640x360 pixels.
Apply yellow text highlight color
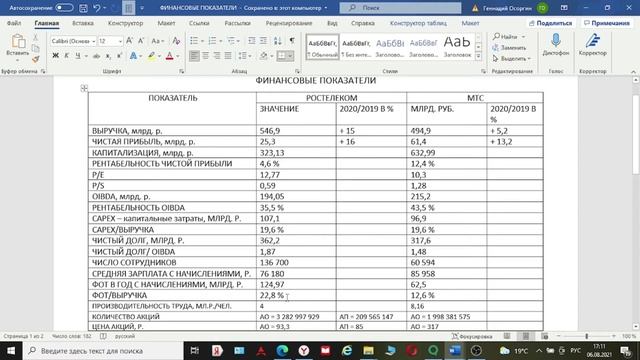pos(151,56)
